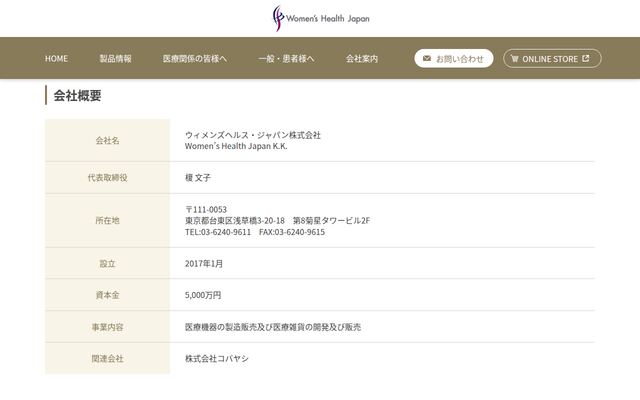Click the 5,000万円 capital value
Image resolution: width=640 pixels, height=400 pixels.
pos(203,295)
